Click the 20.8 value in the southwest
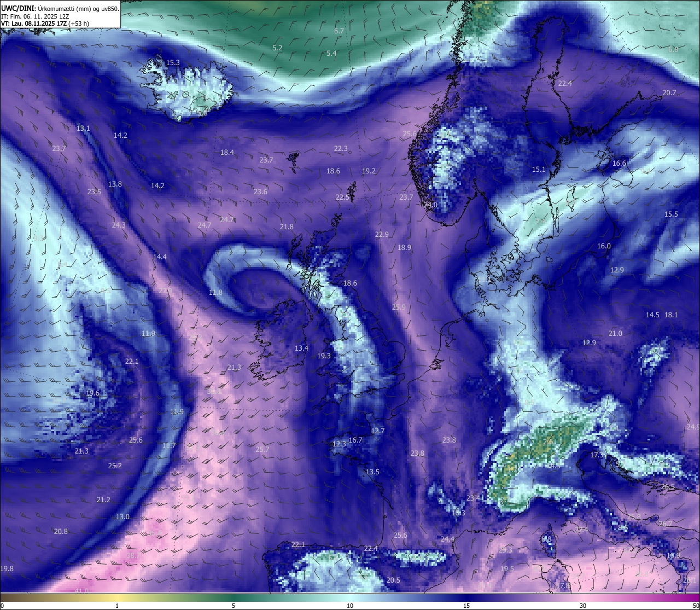This screenshot has width=700, height=610. tap(61, 532)
